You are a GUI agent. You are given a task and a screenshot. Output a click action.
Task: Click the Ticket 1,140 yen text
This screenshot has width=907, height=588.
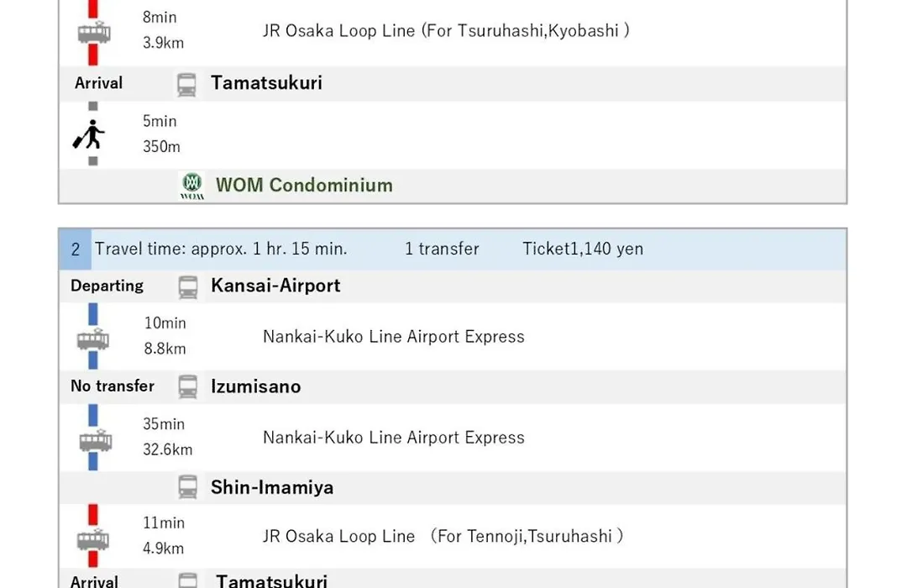coord(583,249)
